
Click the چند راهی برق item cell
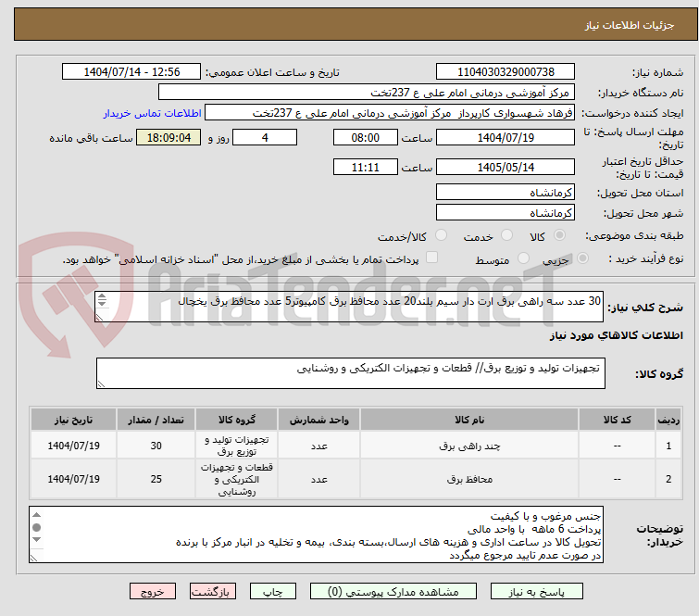pos(469,446)
